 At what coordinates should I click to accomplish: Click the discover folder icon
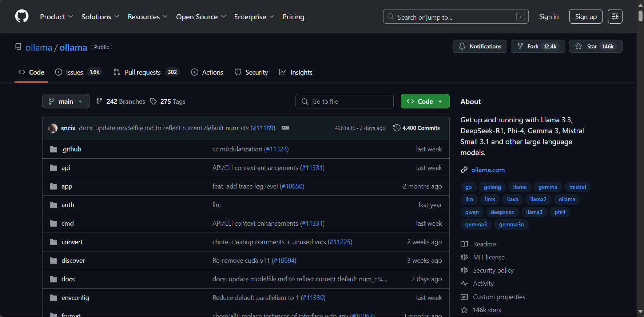(53, 261)
